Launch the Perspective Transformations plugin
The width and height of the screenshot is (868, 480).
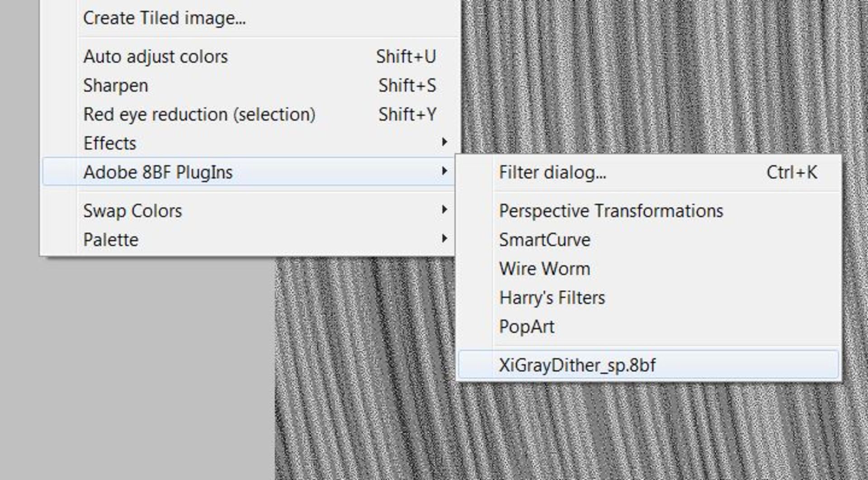[x=611, y=211]
